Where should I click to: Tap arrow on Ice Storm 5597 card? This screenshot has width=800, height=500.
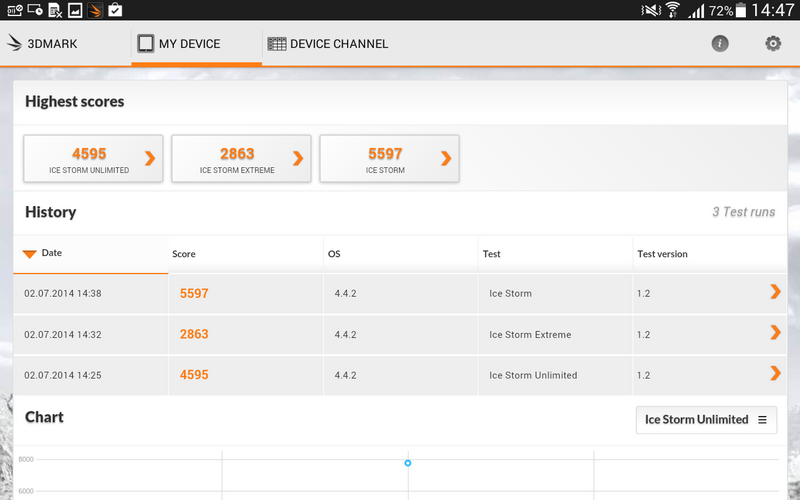click(446, 158)
